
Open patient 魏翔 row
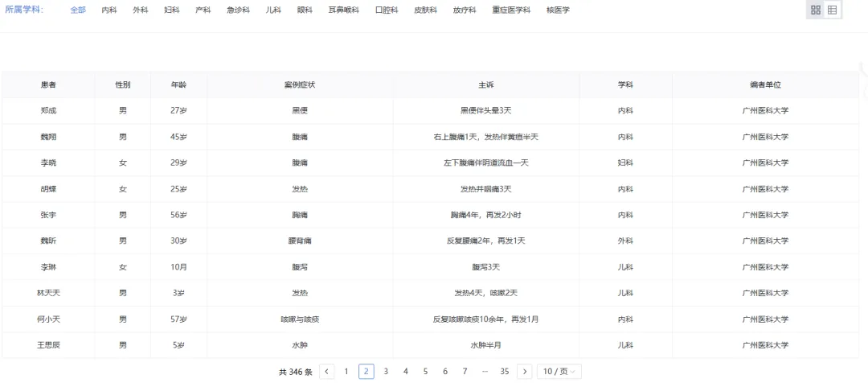click(x=430, y=137)
